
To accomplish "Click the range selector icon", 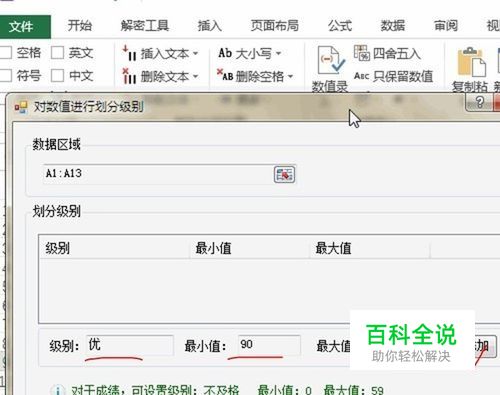I will pyautogui.click(x=284, y=174).
